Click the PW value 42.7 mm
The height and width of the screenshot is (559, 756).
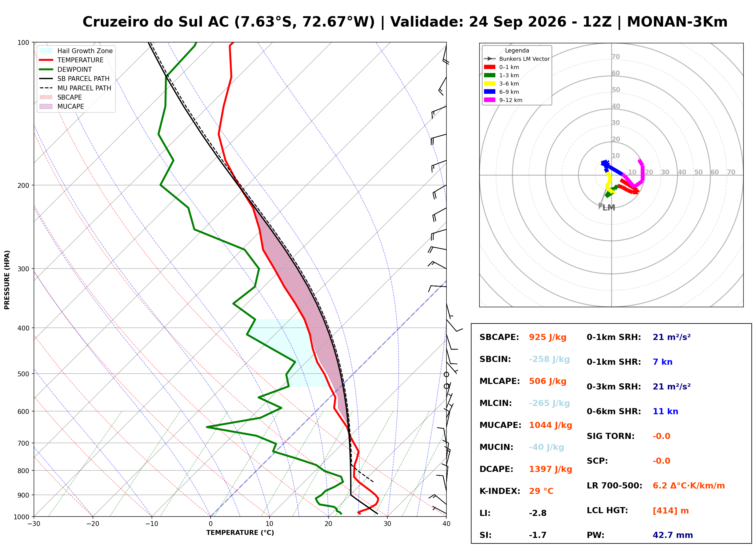coord(673,535)
